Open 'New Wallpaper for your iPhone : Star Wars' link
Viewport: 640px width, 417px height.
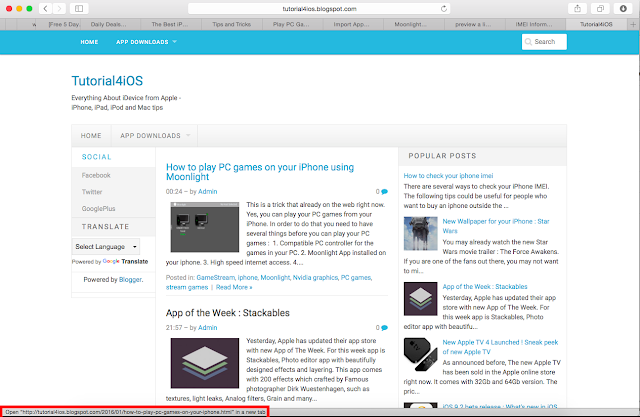point(496,226)
